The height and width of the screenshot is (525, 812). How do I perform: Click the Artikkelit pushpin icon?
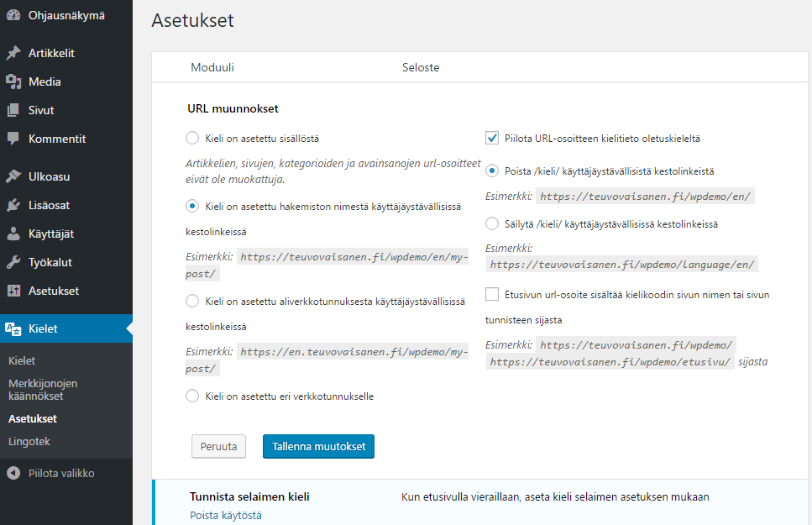point(13,53)
